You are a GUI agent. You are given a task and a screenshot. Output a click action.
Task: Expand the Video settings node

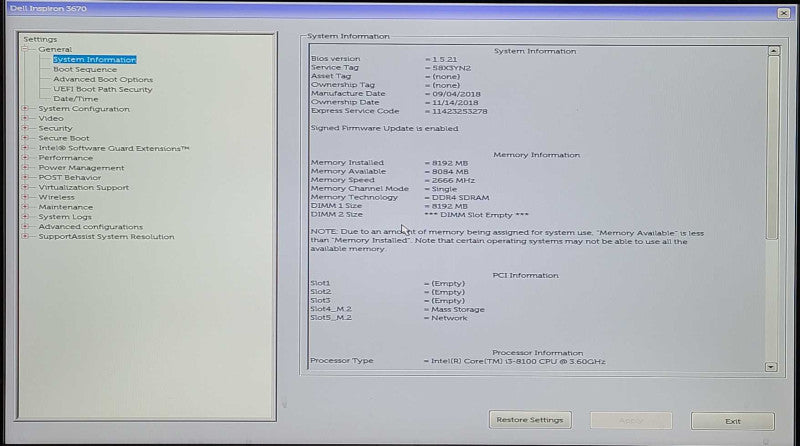tap(24, 118)
